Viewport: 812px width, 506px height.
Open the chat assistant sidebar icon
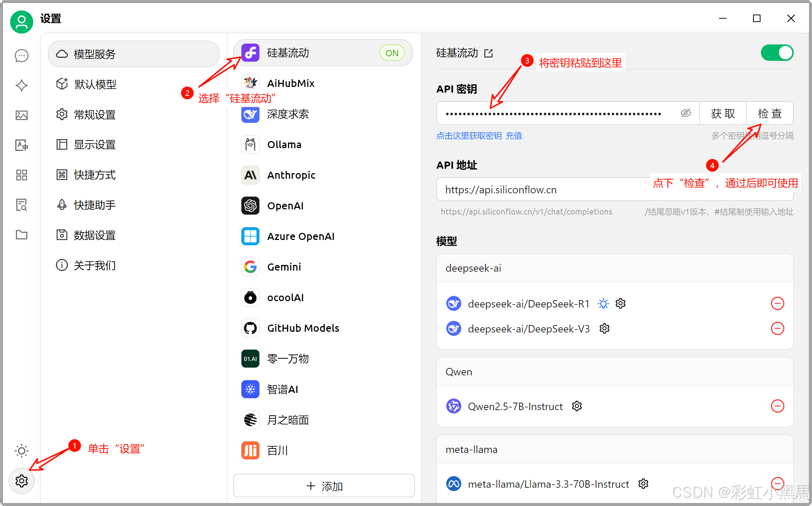(22, 56)
